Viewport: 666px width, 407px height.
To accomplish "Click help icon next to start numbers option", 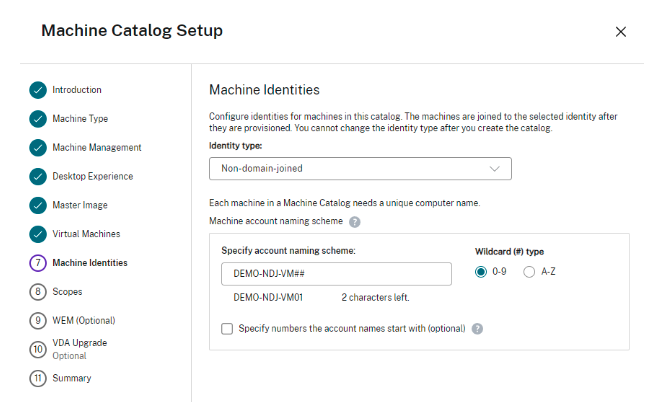I will click(477, 328).
